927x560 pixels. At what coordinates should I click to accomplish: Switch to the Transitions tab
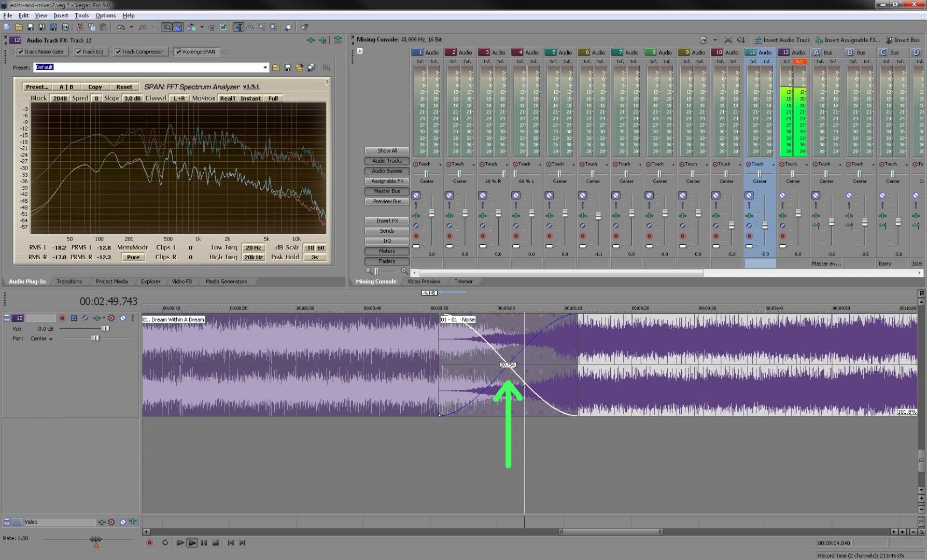[69, 282]
